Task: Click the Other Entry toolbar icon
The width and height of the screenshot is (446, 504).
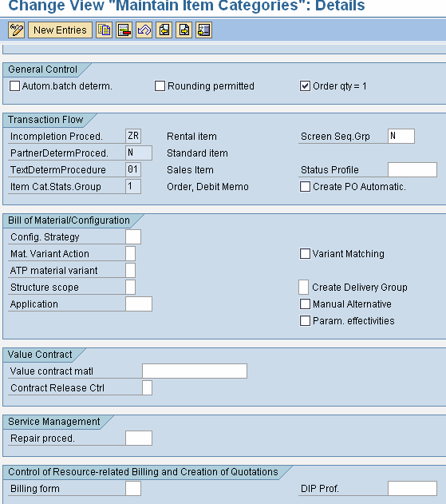Action: click(x=204, y=30)
